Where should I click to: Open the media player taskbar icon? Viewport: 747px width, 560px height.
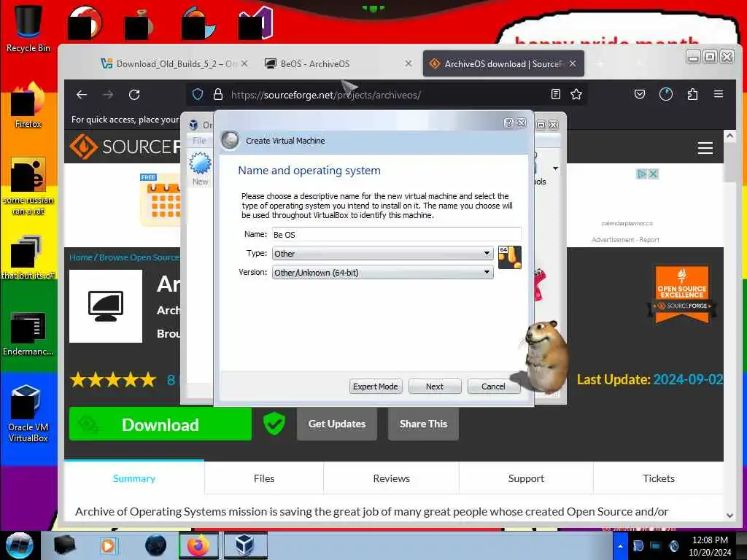(x=108, y=545)
